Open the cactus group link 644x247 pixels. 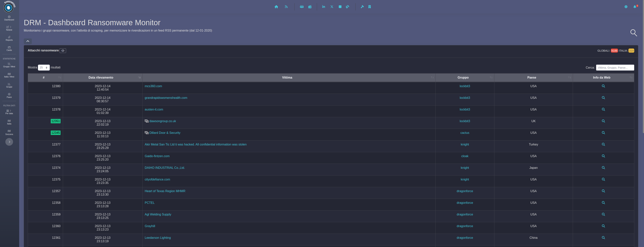point(465,133)
